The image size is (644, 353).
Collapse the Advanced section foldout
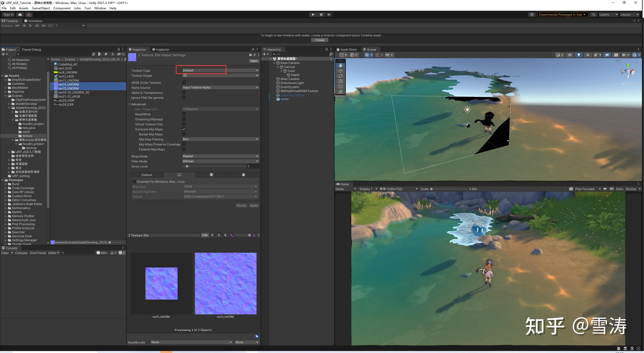click(x=130, y=104)
